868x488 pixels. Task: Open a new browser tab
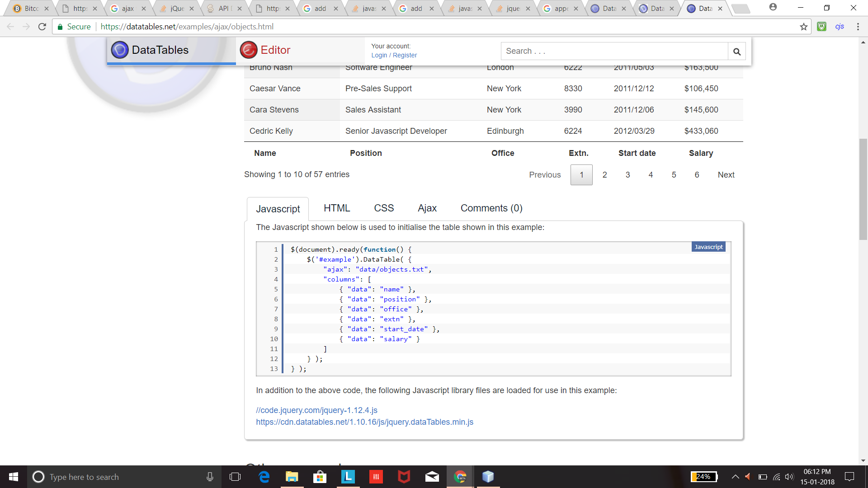tap(740, 8)
